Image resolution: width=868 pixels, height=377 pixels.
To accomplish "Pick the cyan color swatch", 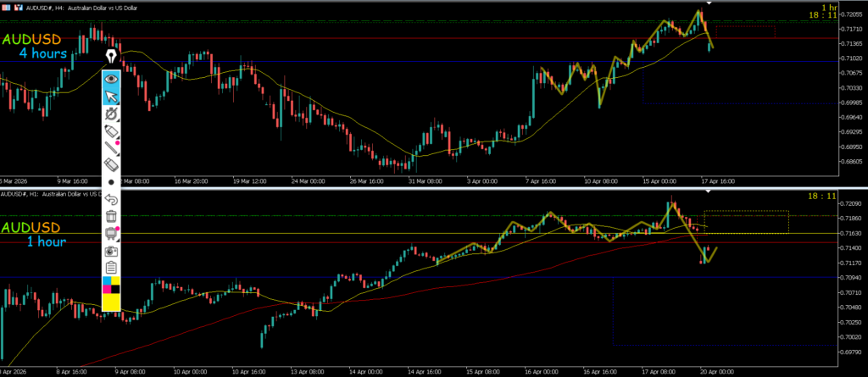I will (106, 281).
